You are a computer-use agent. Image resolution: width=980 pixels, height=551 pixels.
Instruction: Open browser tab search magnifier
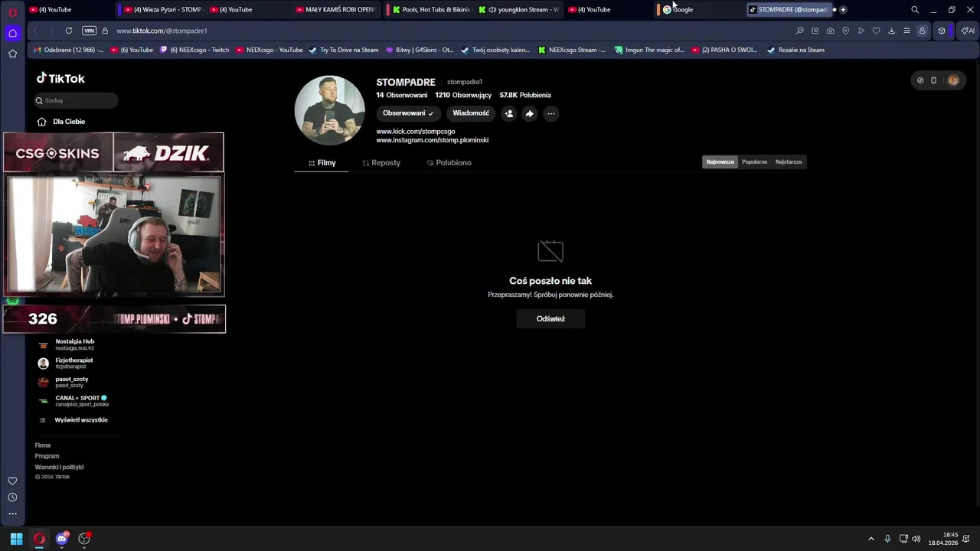[x=915, y=10]
